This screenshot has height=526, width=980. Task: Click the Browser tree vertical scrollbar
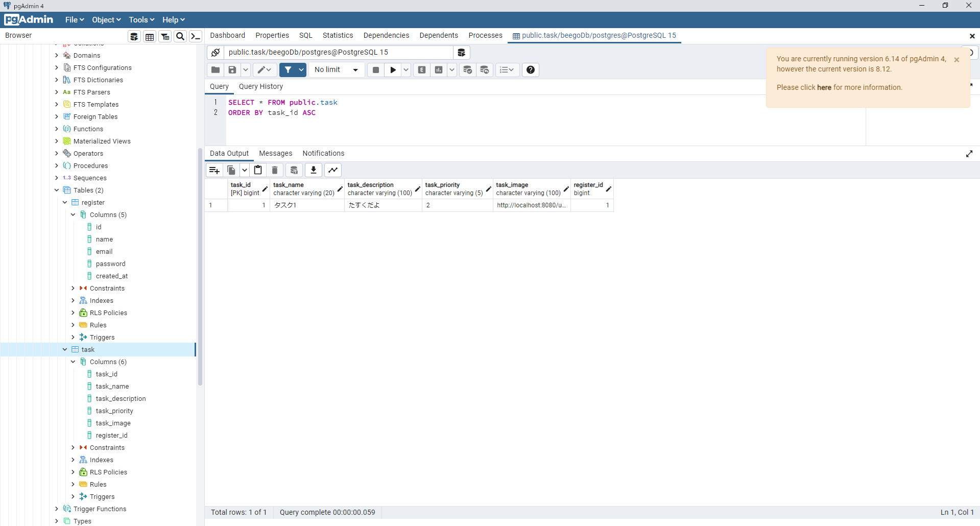tap(200, 267)
